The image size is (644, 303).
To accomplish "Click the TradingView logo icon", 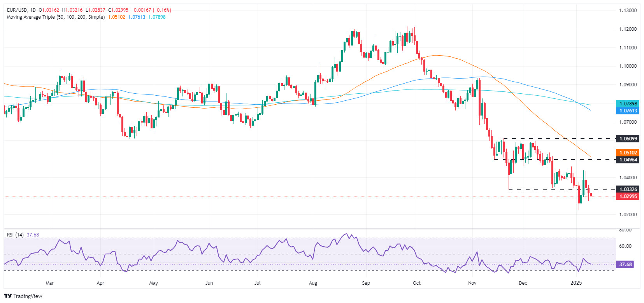I will coord(8,296).
